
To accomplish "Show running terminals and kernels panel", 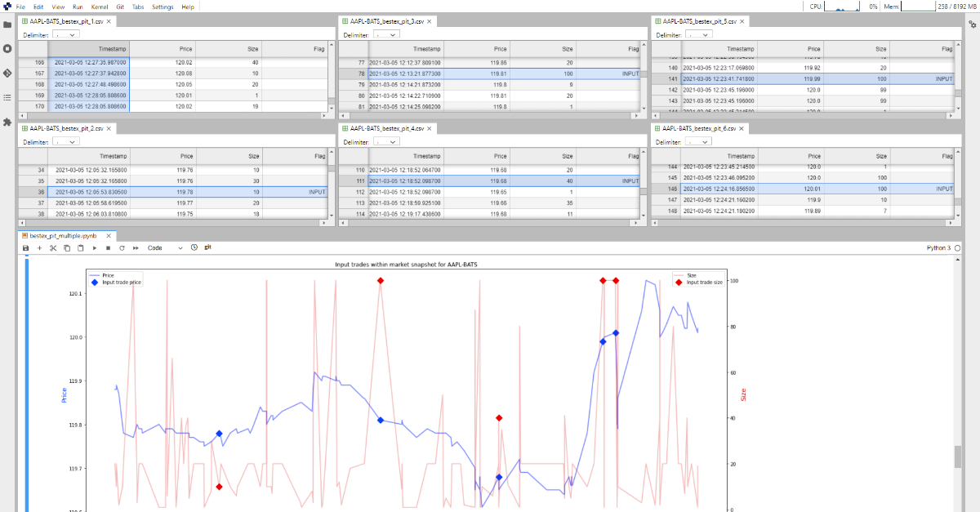I will click(7, 48).
